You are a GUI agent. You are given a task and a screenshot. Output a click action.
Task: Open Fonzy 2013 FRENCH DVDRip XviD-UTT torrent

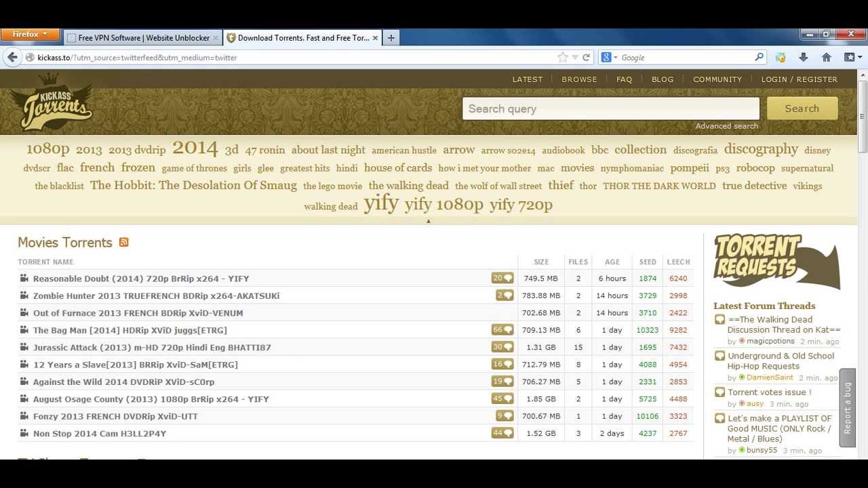click(x=115, y=416)
